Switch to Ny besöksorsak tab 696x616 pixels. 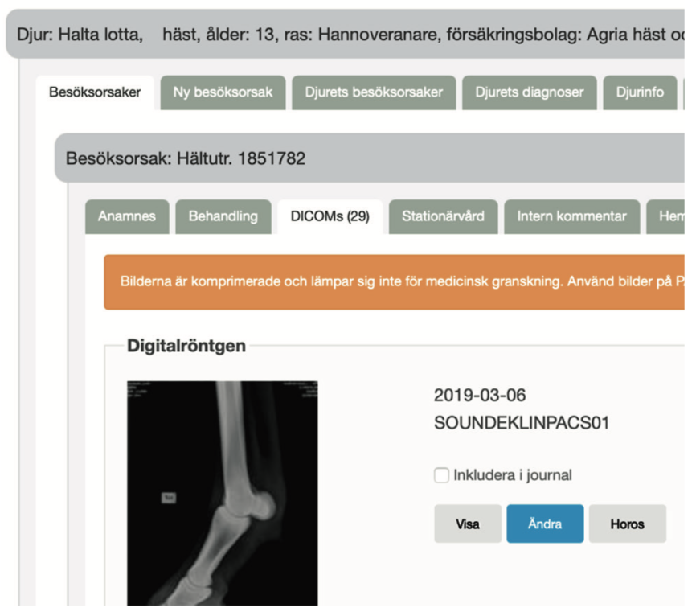pos(223,92)
